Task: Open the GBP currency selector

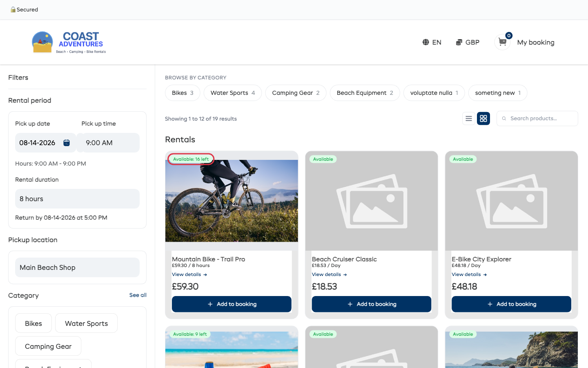Action: (x=468, y=42)
